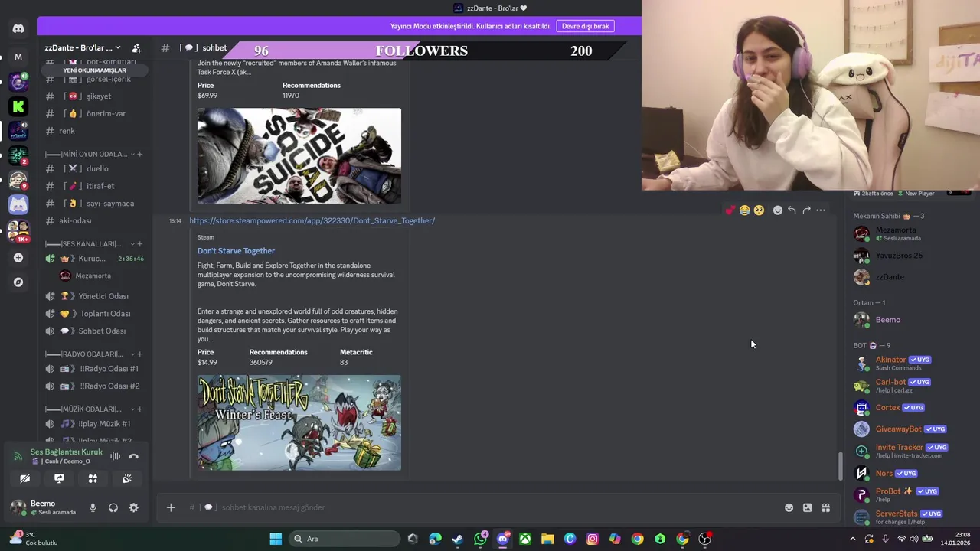Open noise suppression waveform icon

115,456
